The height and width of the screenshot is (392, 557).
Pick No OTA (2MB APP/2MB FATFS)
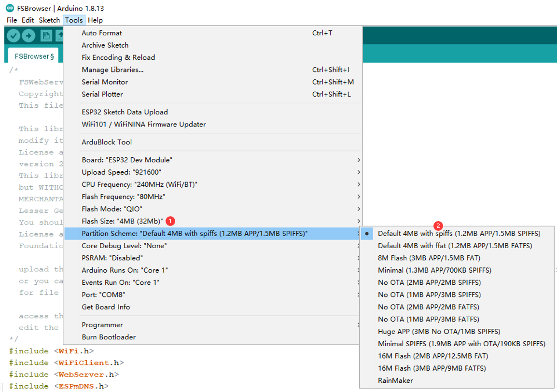point(457,307)
